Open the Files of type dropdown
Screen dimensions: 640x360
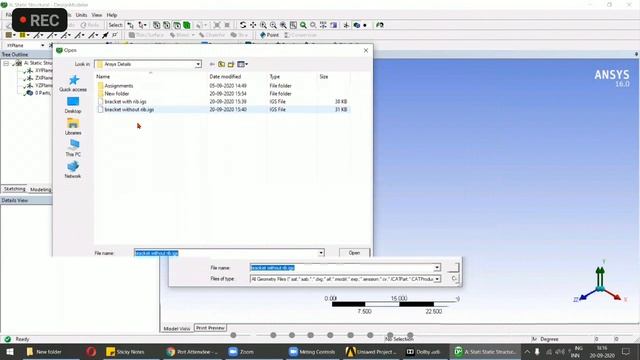click(437, 279)
